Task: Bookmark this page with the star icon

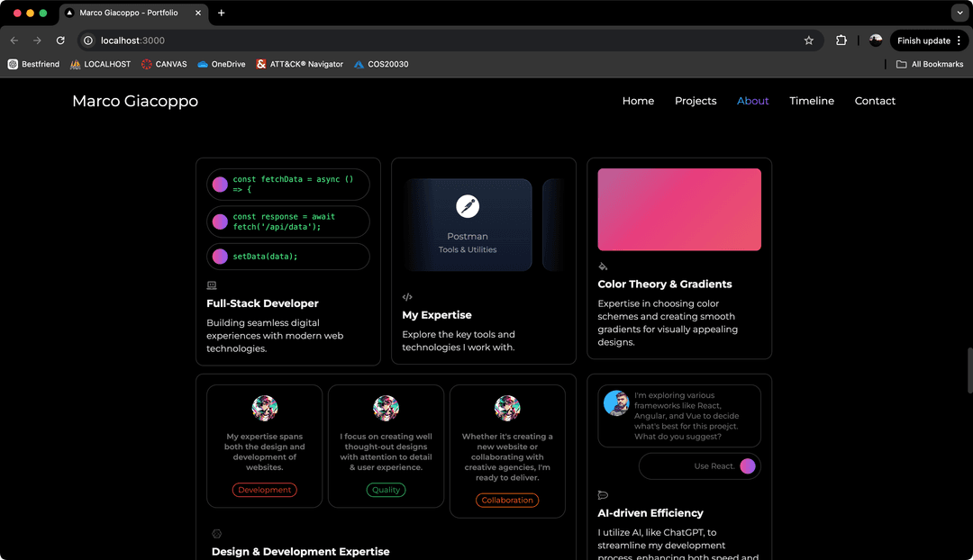Action: coord(808,41)
